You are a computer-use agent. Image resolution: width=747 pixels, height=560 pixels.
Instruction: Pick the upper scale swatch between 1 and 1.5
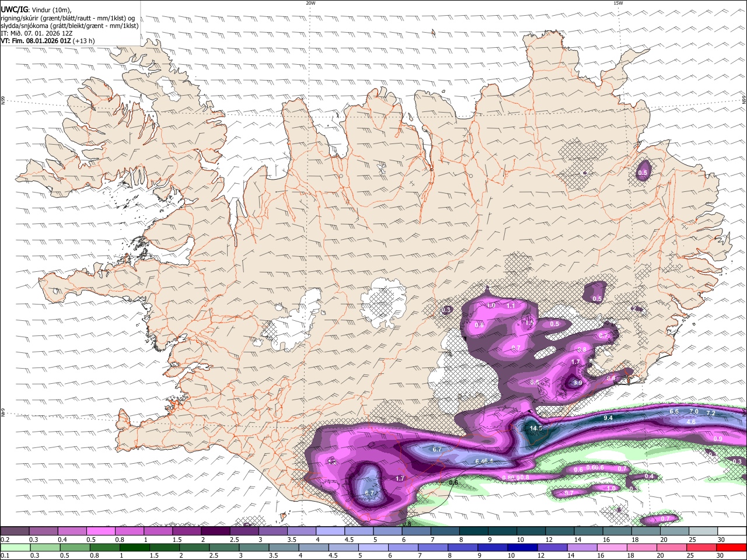click(x=158, y=531)
